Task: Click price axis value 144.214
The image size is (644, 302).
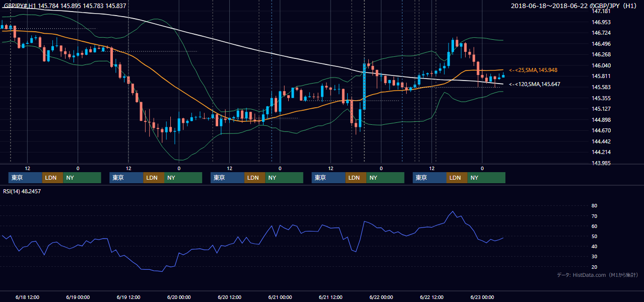Action: point(601,152)
